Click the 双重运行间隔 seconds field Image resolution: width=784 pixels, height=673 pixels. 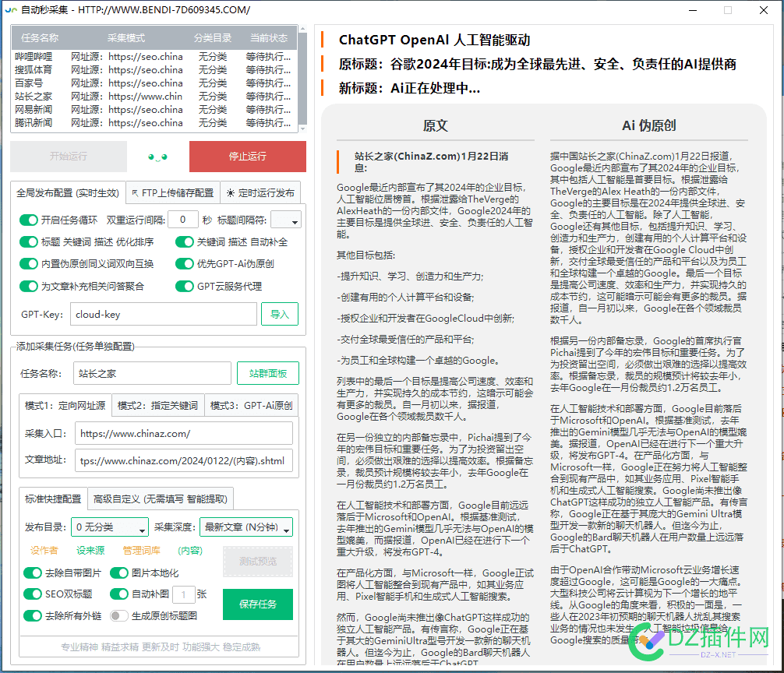(x=183, y=220)
